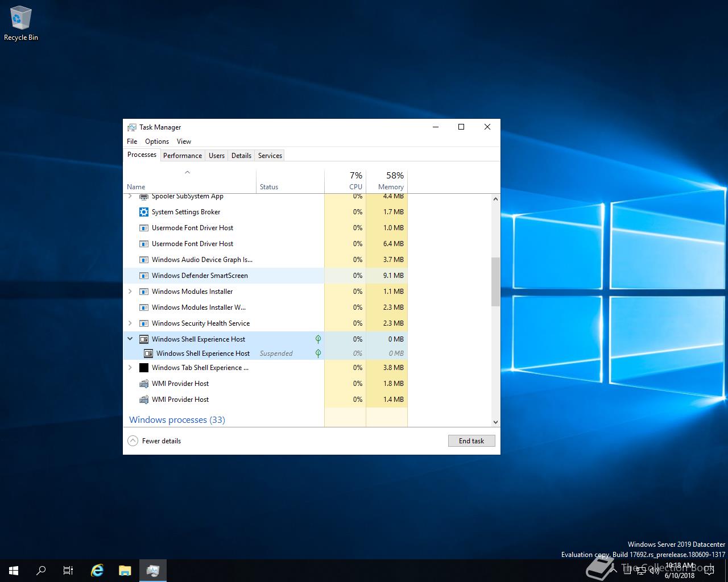
Task: Click the first WMI Provider Host icon
Action: [144, 384]
